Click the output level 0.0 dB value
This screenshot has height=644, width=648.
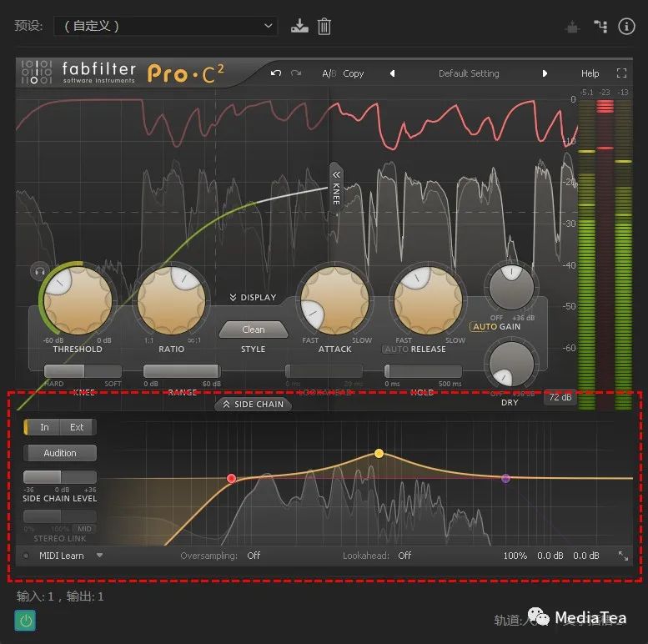[586, 556]
